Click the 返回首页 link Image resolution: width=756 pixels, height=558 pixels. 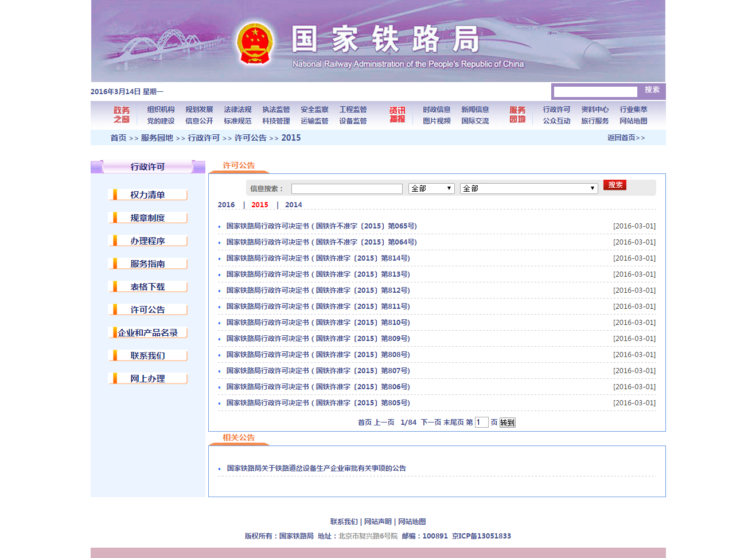click(626, 138)
